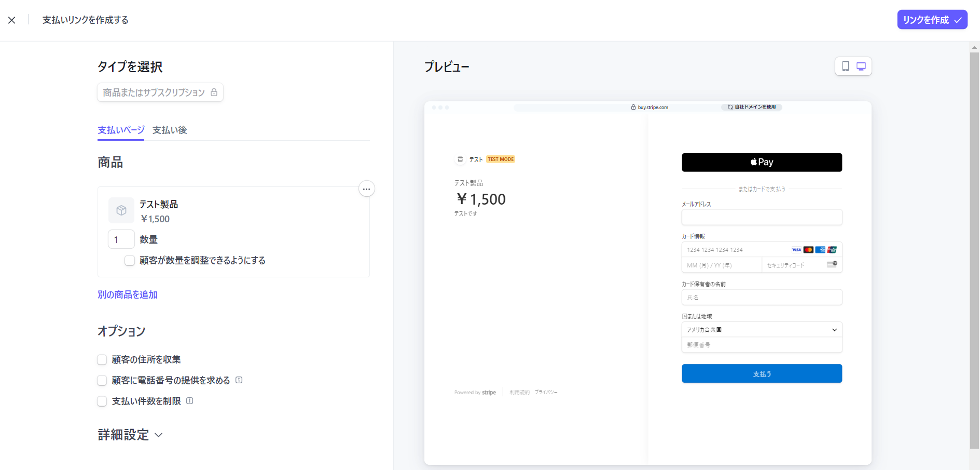Image resolution: width=980 pixels, height=470 pixels.
Task: Click the 利用規約 link in preview footer
Action: 519,393
